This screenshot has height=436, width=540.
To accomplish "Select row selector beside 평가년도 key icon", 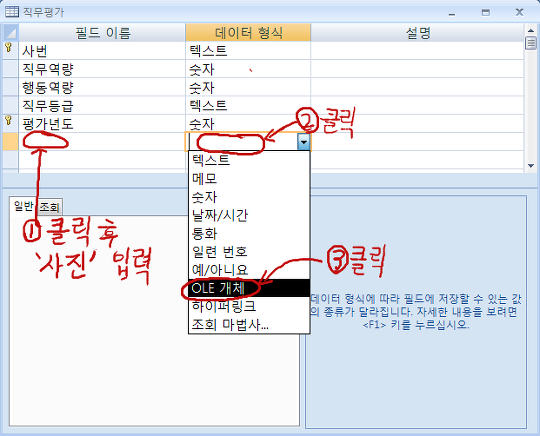I will [11, 123].
